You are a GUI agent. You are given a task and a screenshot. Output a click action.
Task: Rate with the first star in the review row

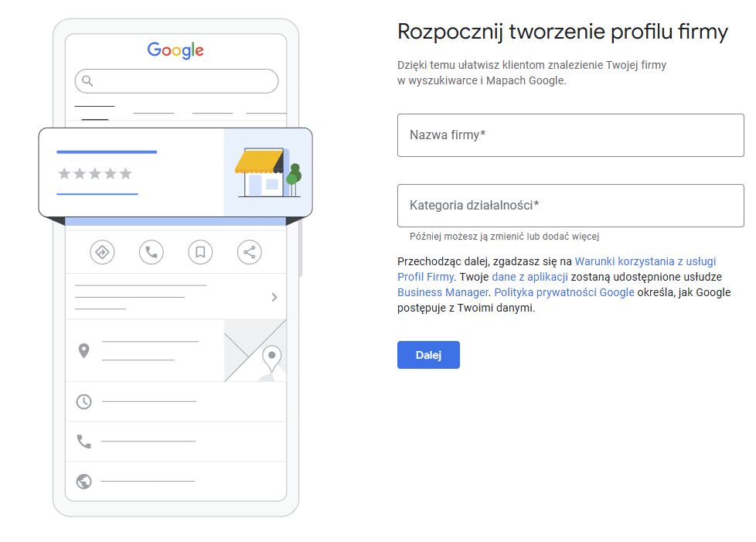coord(63,175)
